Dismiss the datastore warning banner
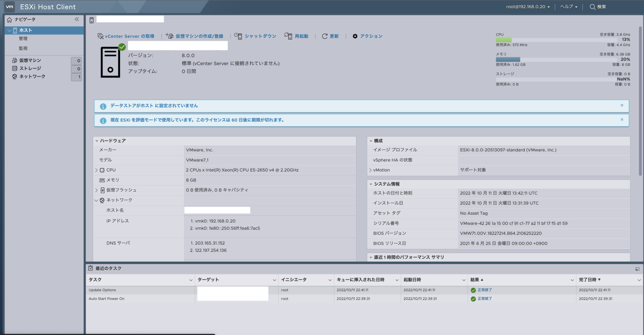Screen dimensions: 644x335 (x=622, y=105)
